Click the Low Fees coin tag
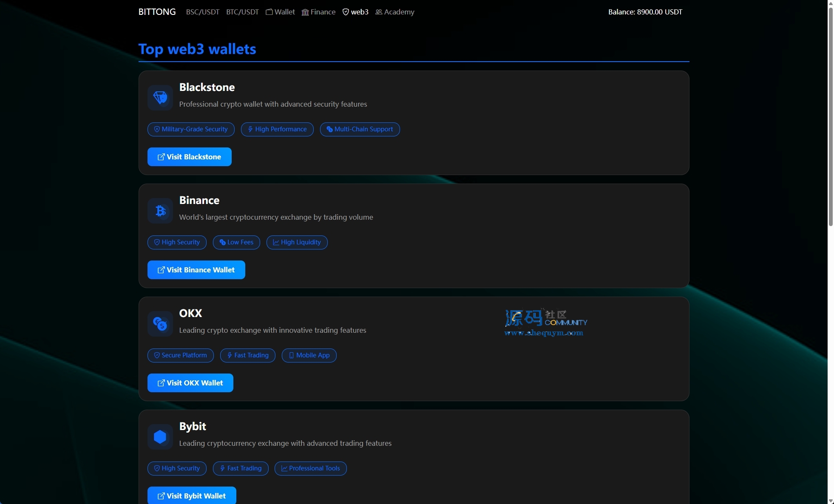This screenshot has width=834, height=504. pyautogui.click(x=236, y=242)
